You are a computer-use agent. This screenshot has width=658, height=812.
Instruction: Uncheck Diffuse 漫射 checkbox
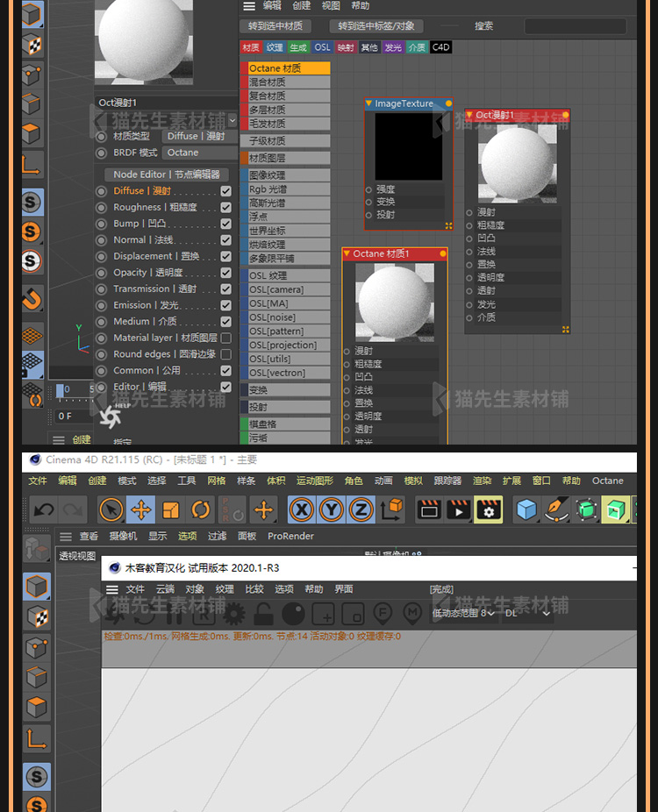click(225, 190)
